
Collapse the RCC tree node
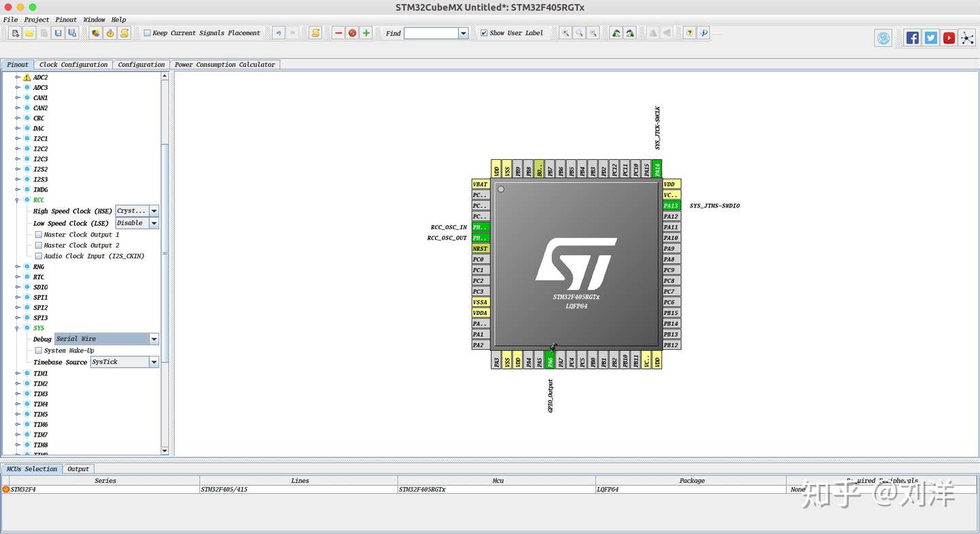point(18,200)
